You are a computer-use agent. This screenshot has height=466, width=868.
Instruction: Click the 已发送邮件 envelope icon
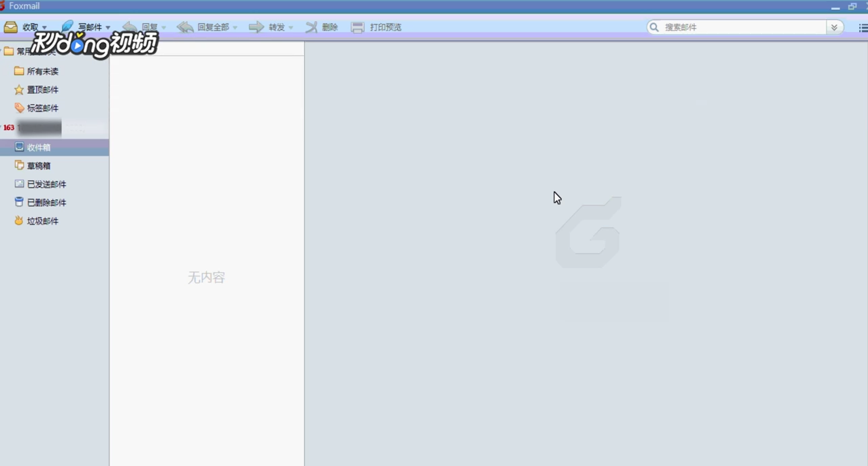(19, 184)
